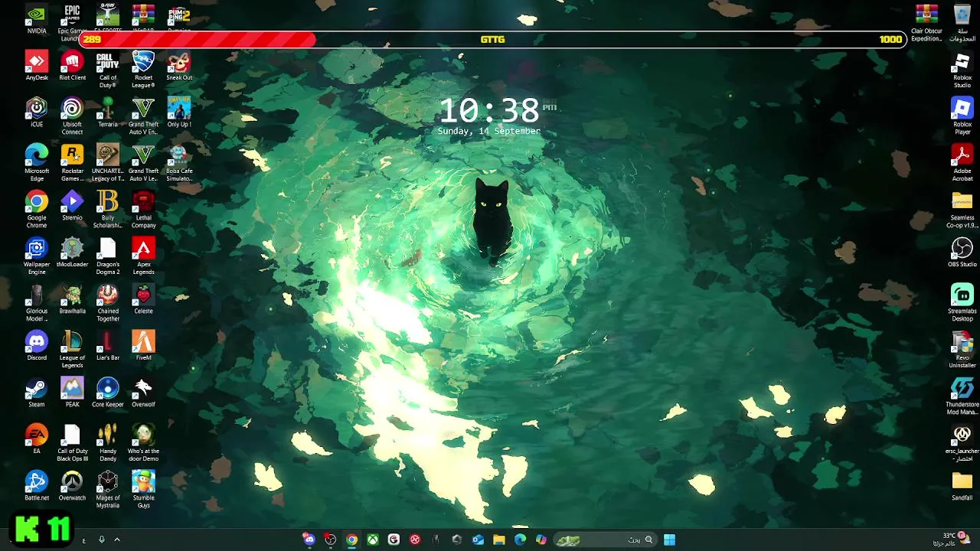This screenshot has height=551, width=980.
Task: Expand the hidden tray icons chevron
Action: (x=117, y=540)
